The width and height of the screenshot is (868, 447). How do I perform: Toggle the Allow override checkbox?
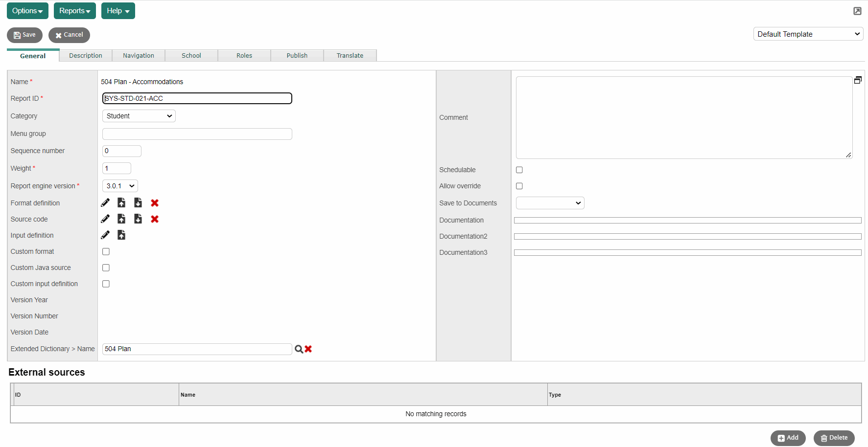(519, 186)
